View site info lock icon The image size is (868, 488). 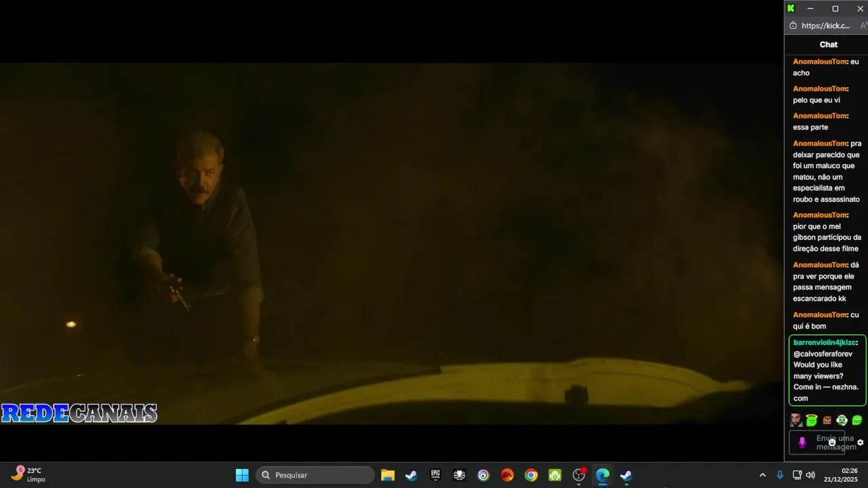point(793,26)
